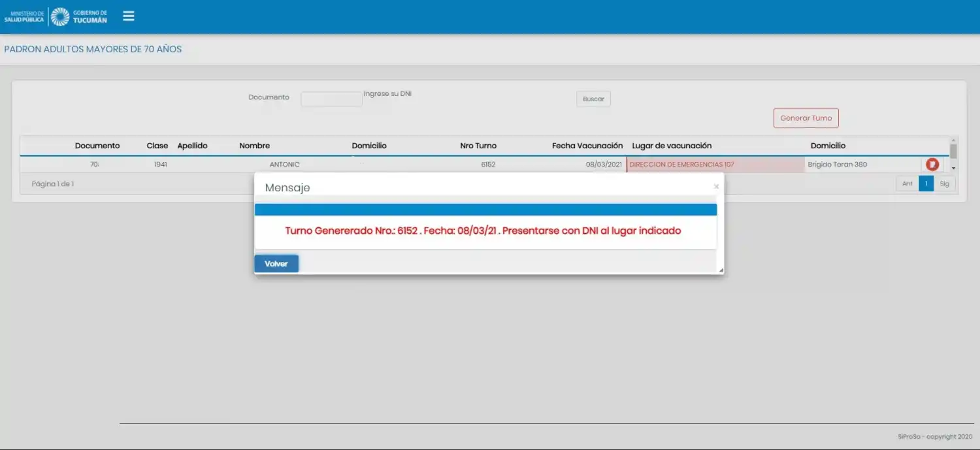Click the red circular action icon in the row
The image size is (980, 450).
coord(931,164)
